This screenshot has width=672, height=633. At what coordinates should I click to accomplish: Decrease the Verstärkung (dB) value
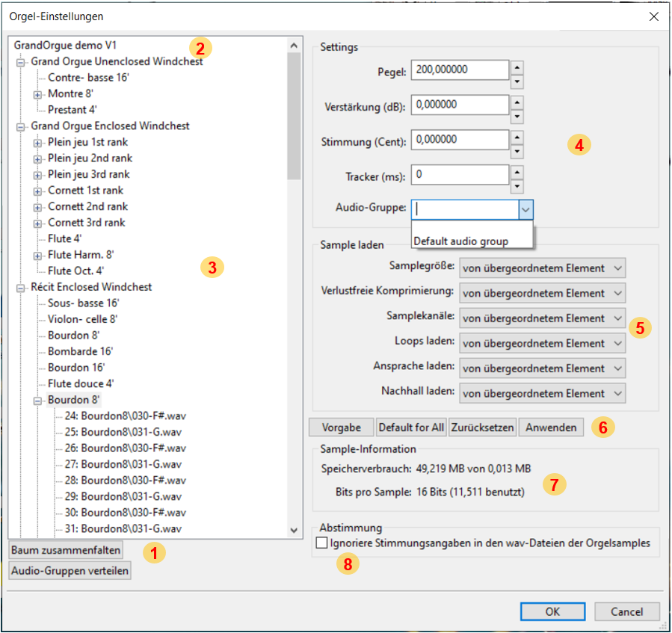(x=517, y=116)
